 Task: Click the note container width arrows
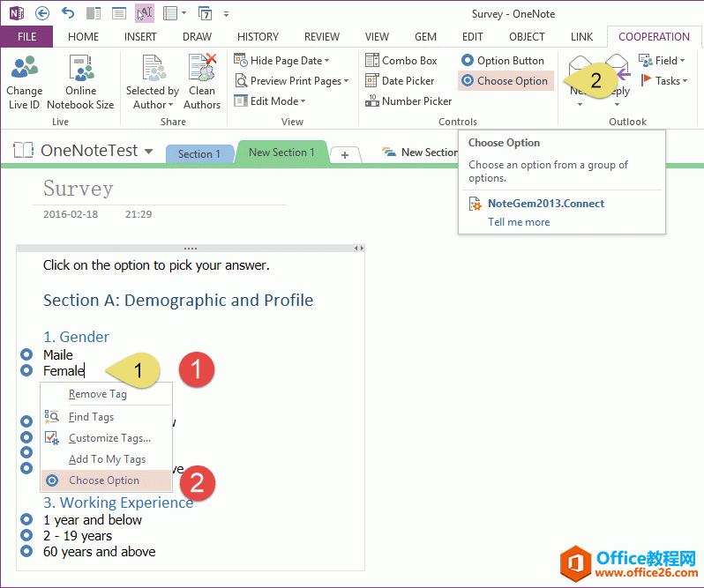click(x=359, y=248)
